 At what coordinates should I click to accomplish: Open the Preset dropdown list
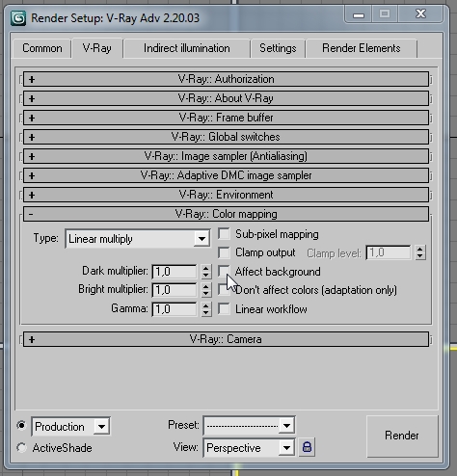[x=249, y=426]
